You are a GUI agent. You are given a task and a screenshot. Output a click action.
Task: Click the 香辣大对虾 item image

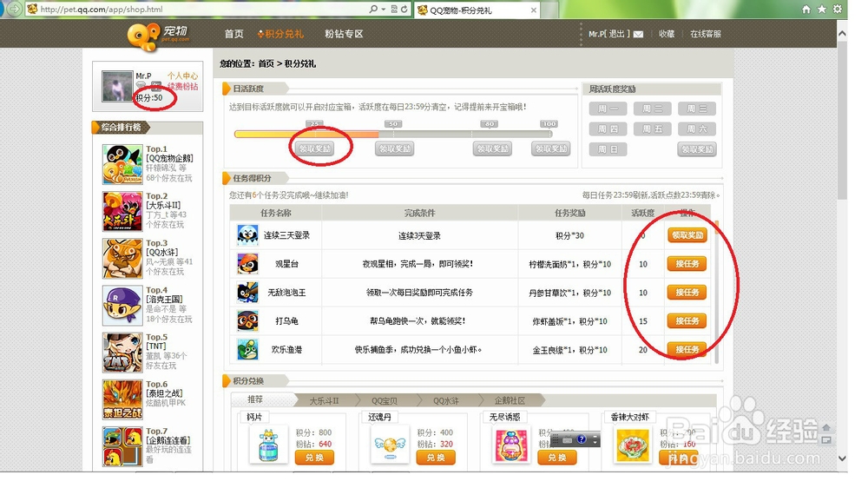point(632,445)
